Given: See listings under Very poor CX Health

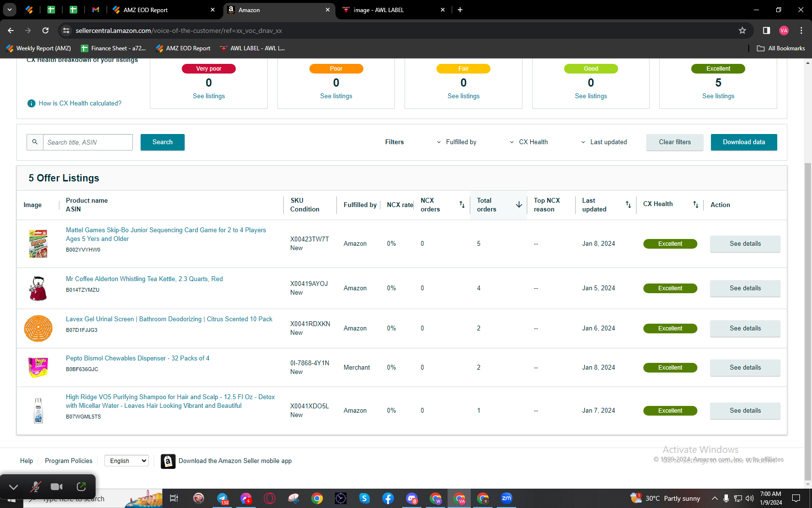Looking at the screenshot, I should (x=209, y=96).
